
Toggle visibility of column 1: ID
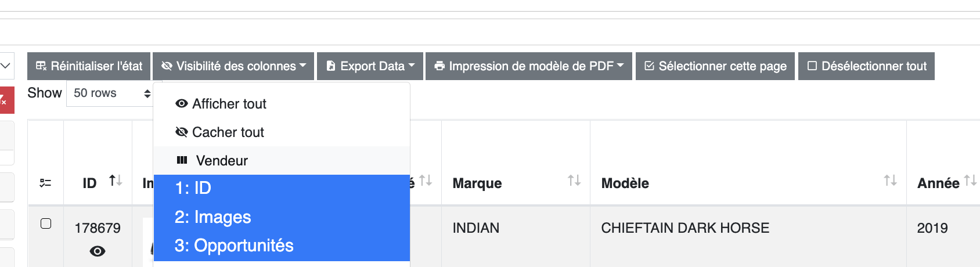click(x=282, y=189)
